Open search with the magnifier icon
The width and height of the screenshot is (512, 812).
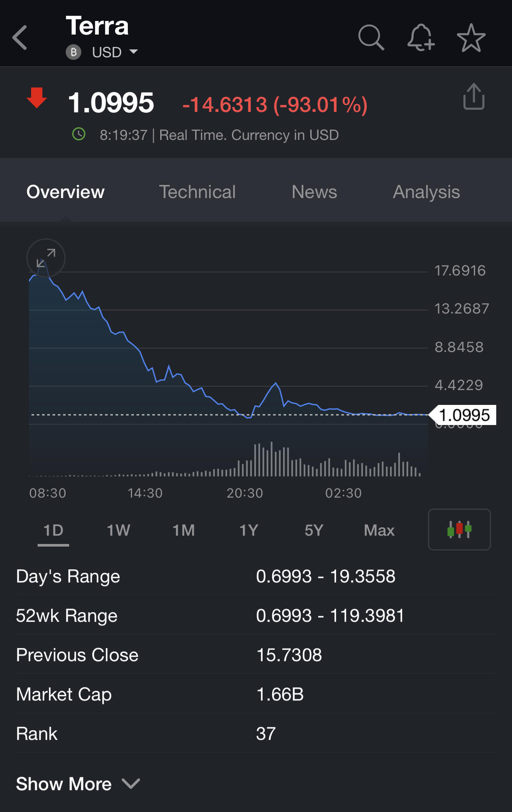click(x=371, y=38)
